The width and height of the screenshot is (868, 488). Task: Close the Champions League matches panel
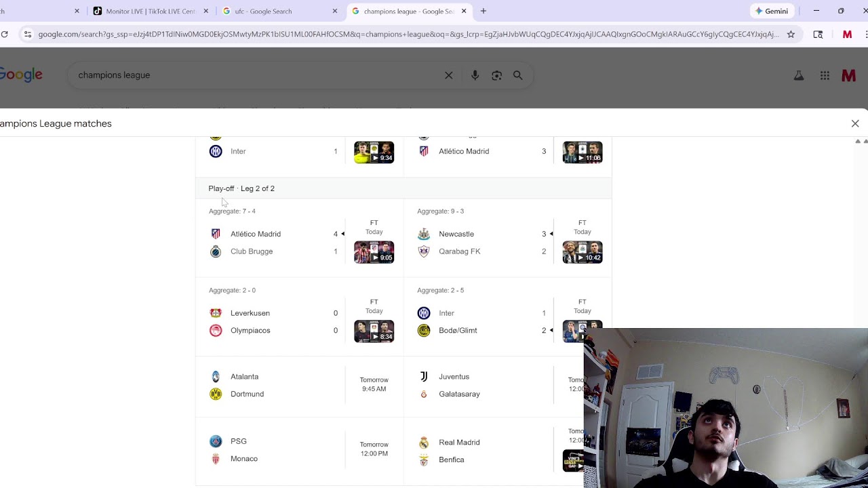855,123
